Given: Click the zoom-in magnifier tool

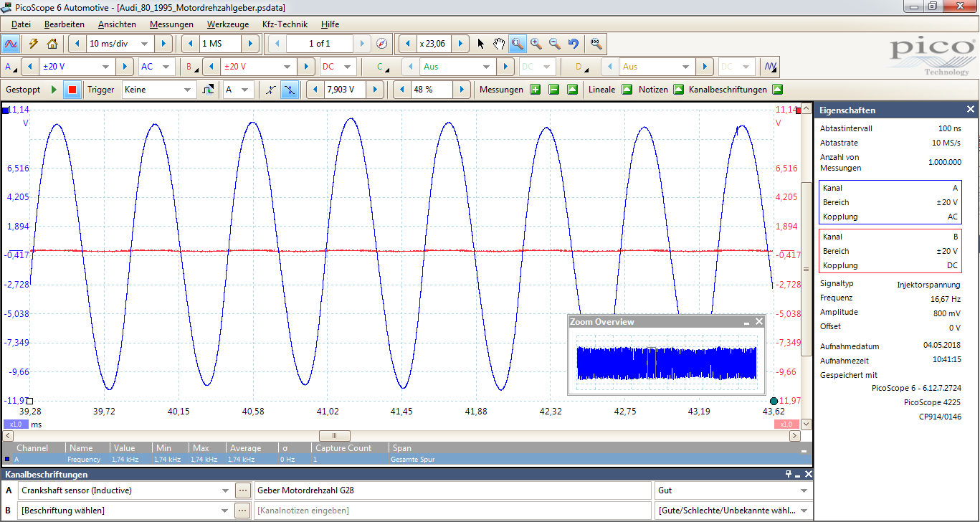Looking at the screenshot, I should pos(536,44).
